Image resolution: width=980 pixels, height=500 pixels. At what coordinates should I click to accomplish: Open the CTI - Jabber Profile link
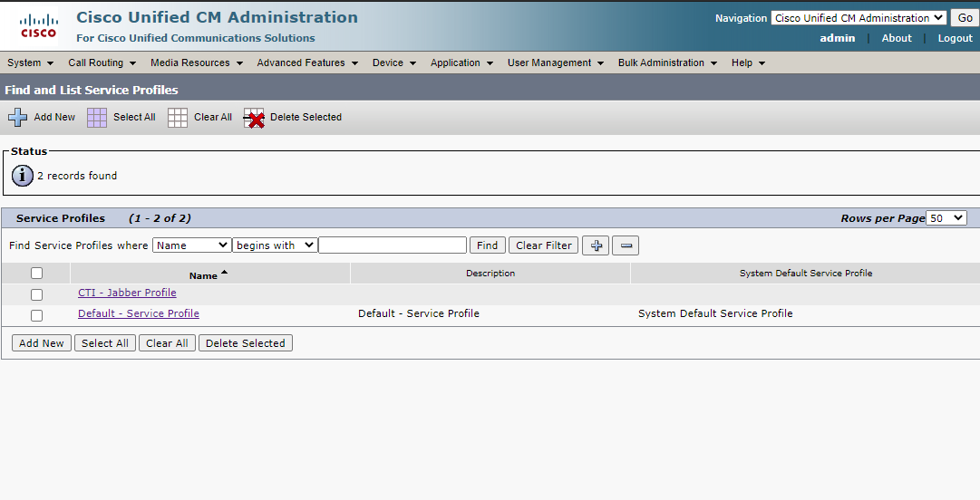(127, 293)
